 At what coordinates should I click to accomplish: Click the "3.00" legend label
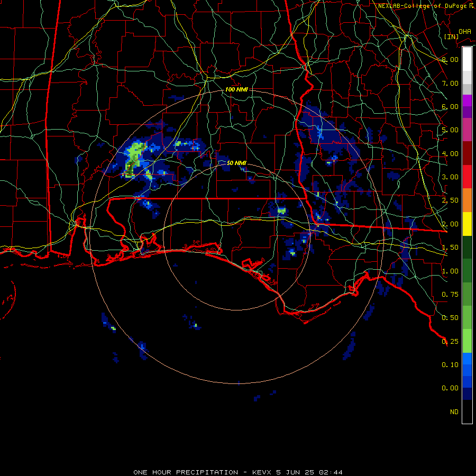pyautogui.click(x=450, y=177)
